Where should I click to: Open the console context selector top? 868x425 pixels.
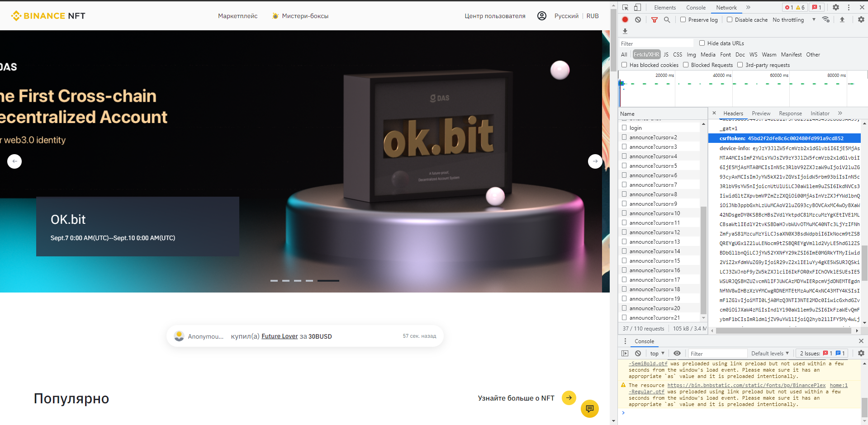coord(657,353)
